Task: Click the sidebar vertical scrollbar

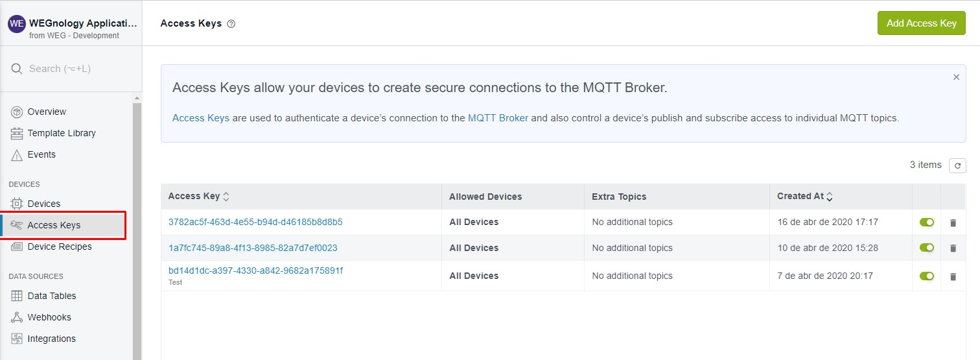Action: click(x=137, y=227)
